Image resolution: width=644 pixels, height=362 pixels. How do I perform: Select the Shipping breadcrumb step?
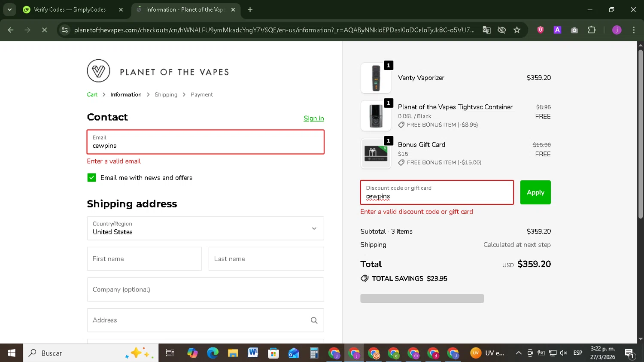(x=166, y=94)
